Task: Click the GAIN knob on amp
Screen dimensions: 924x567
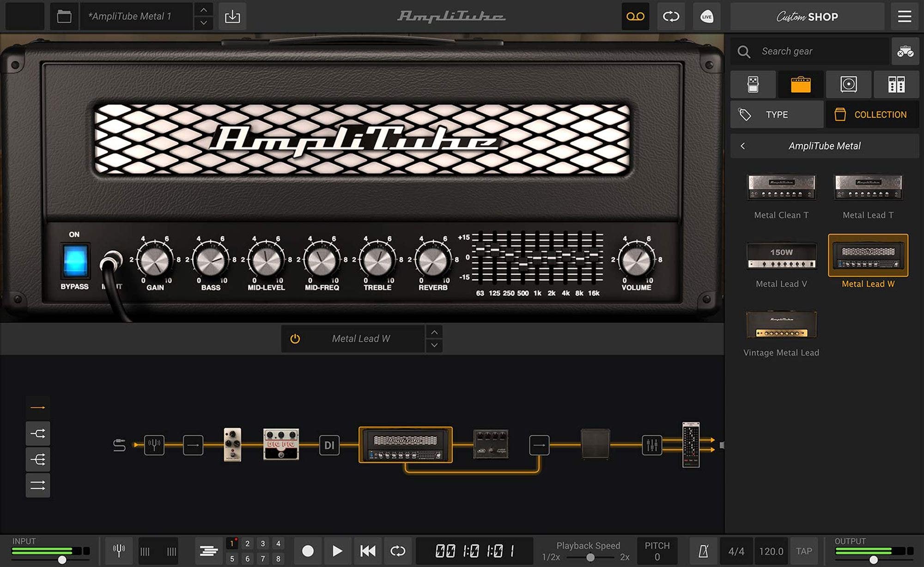Action: 155,261
